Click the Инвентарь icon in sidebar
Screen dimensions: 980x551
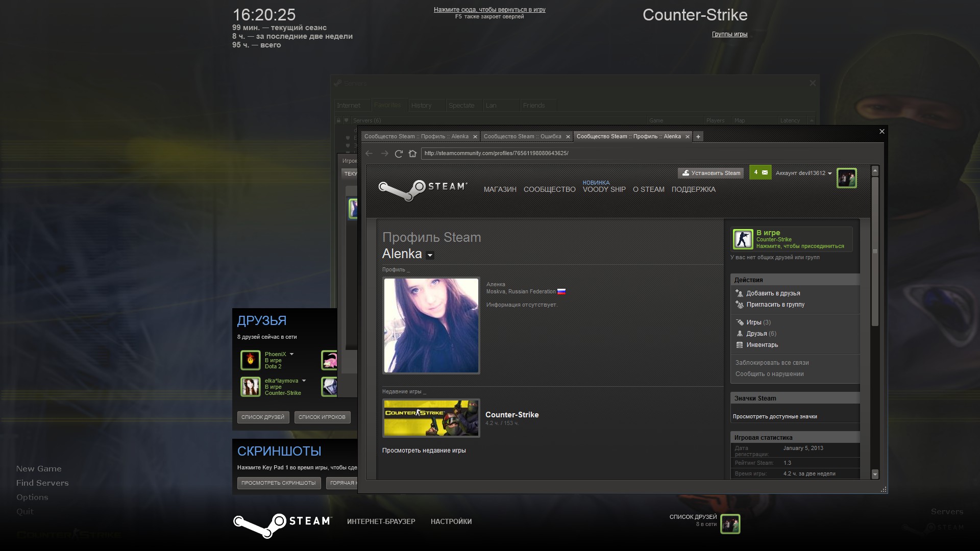(739, 345)
